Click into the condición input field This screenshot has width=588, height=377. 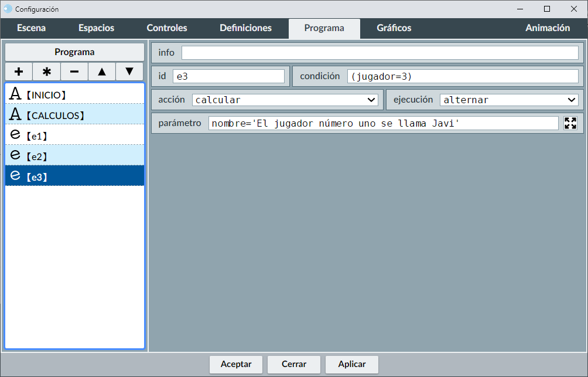pos(463,76)
